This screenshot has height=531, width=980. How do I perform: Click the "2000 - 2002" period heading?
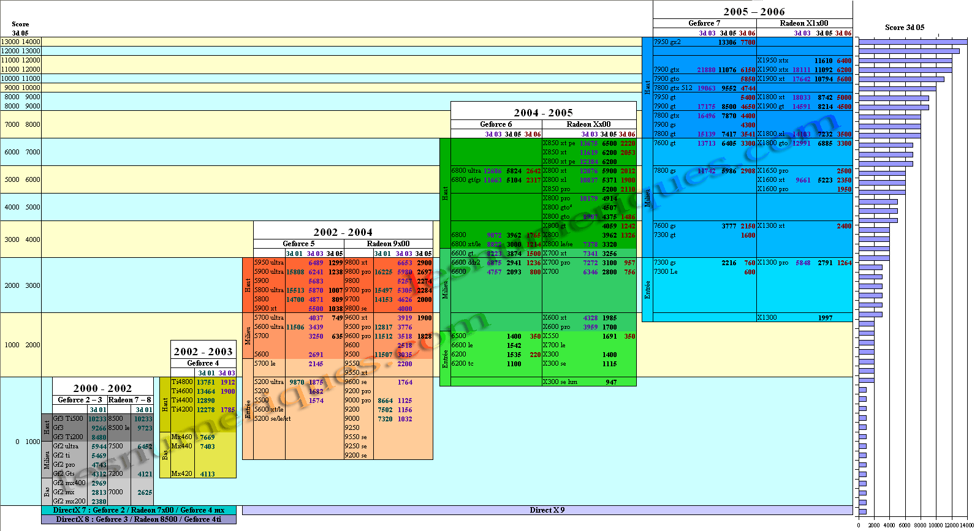pyautogui.click(x=102, y=388)
